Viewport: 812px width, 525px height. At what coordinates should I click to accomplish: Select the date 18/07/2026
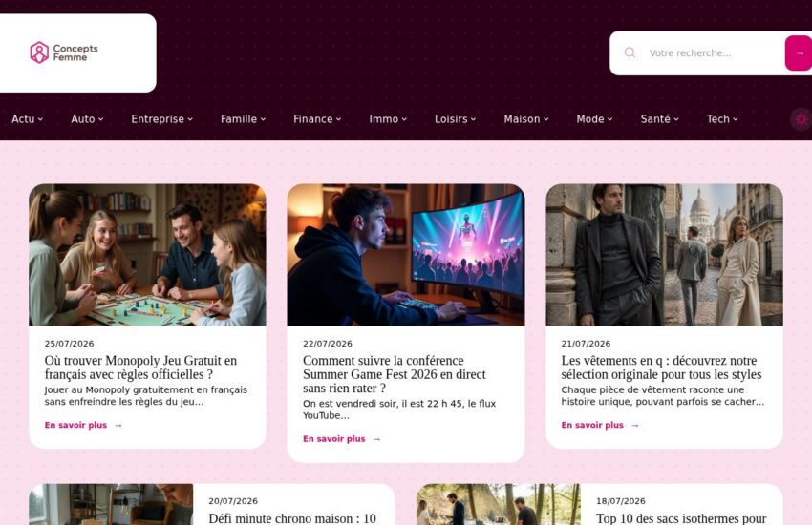620,501
